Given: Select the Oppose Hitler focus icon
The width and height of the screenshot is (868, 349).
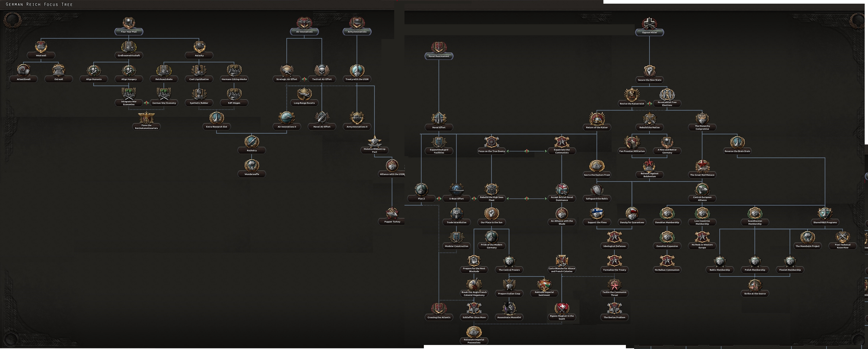Looking at the screenshot, I should pos(649,24).
